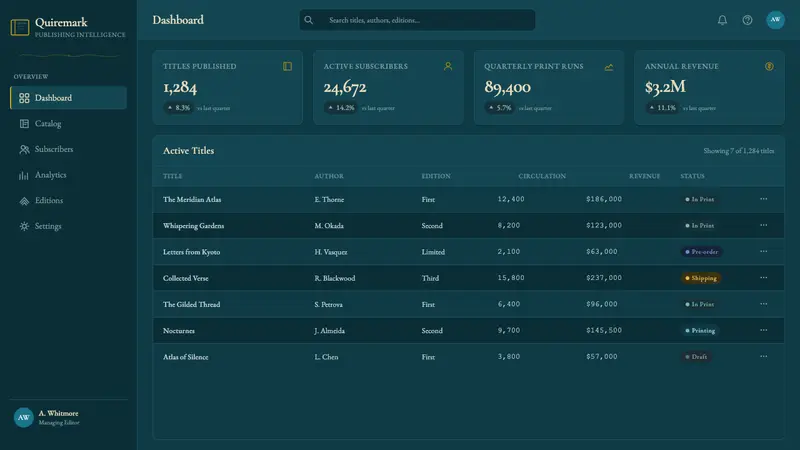800x450 pixels.
Task: Click the $3.2M annual revenue value
Action: (x=665, y=87)
